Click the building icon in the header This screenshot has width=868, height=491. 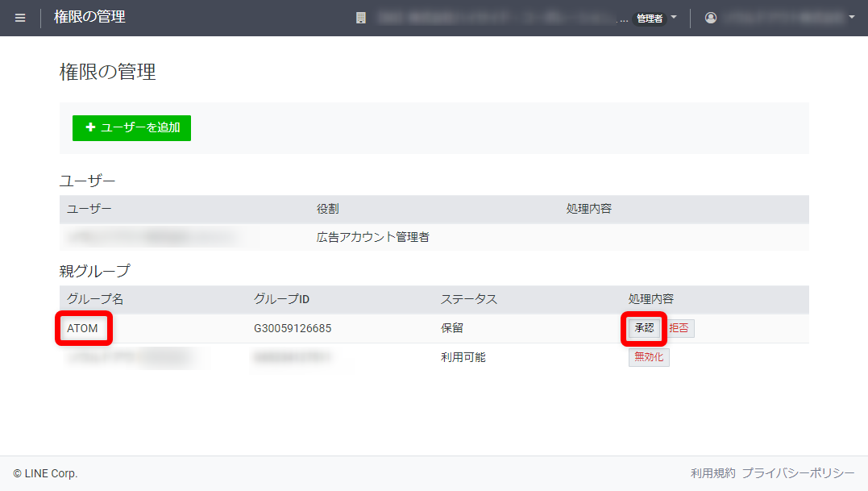pos(361,18)
